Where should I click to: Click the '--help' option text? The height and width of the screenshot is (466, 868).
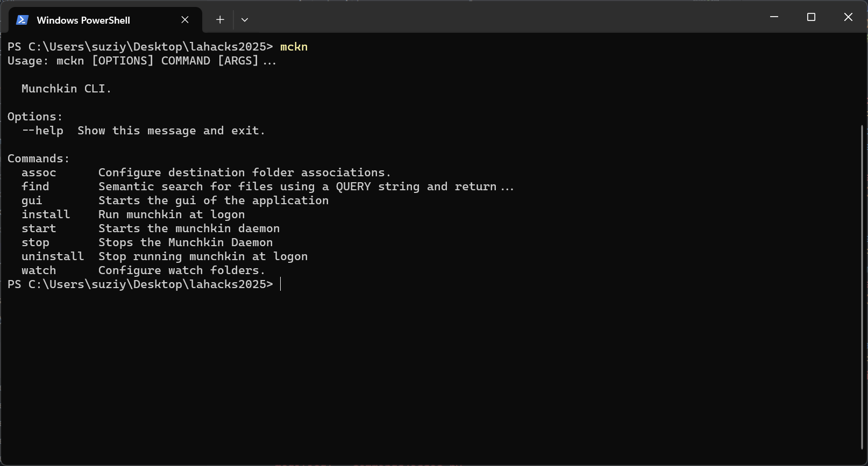pos(42,131)
